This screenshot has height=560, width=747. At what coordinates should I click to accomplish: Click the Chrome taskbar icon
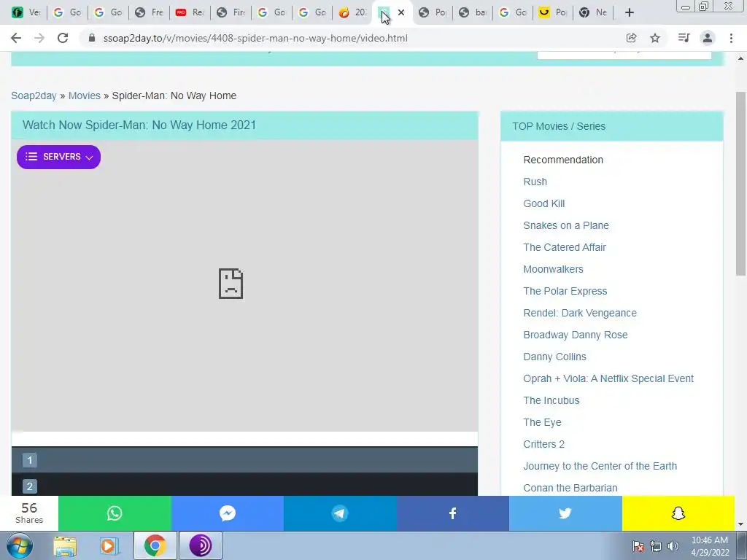pos(155,545)
